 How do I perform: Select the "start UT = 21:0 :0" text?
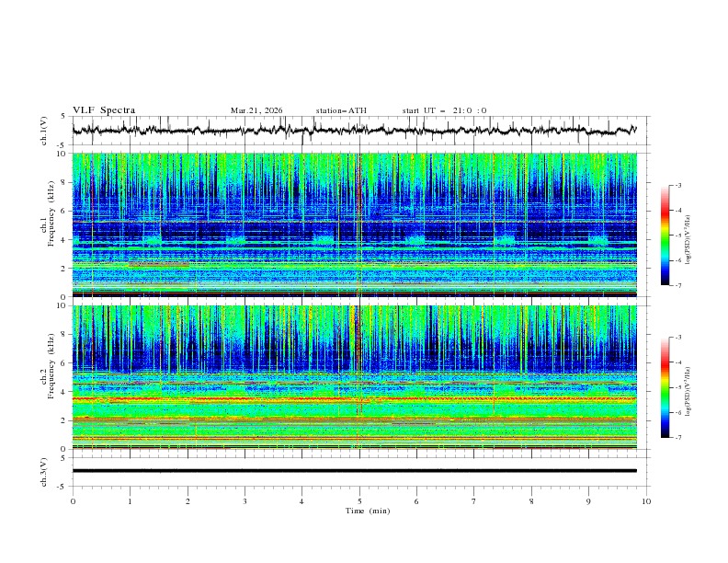click(x=444, y=110)
